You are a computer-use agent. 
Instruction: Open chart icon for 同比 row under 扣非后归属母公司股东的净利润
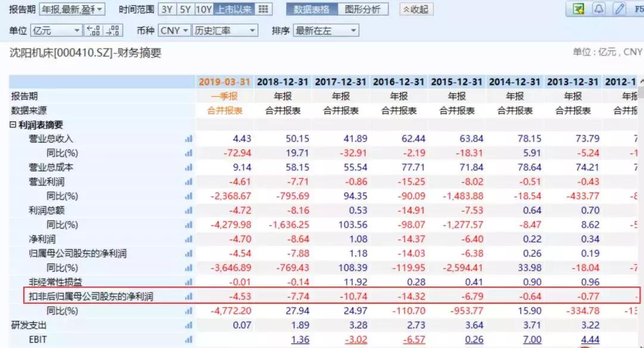(188, 311)
